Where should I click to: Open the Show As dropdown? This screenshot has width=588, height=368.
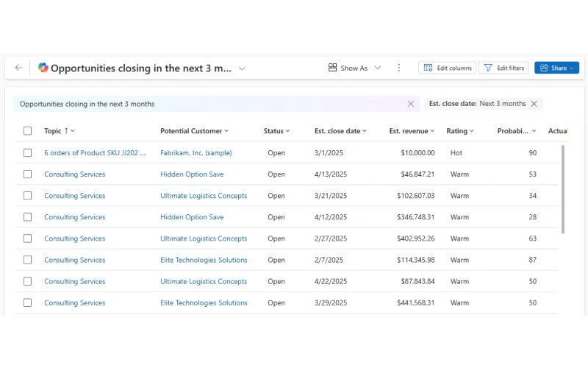click(355, 68)
